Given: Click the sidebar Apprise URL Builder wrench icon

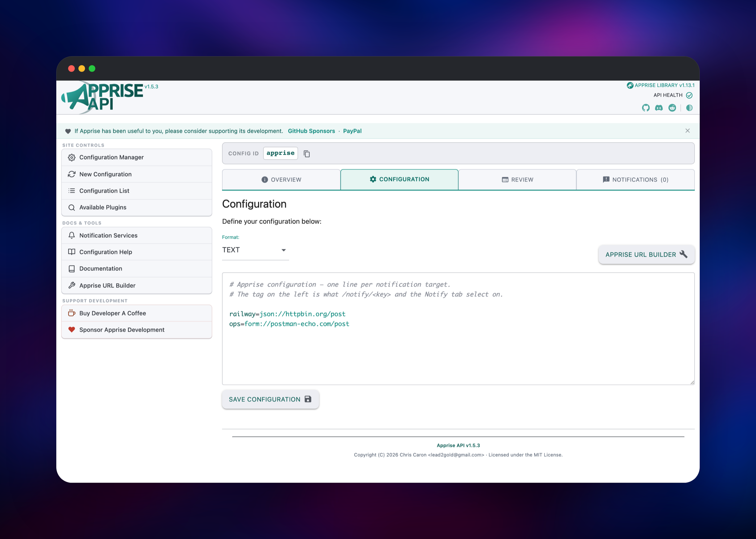Looking at the screenshot, I should [72, 285].
